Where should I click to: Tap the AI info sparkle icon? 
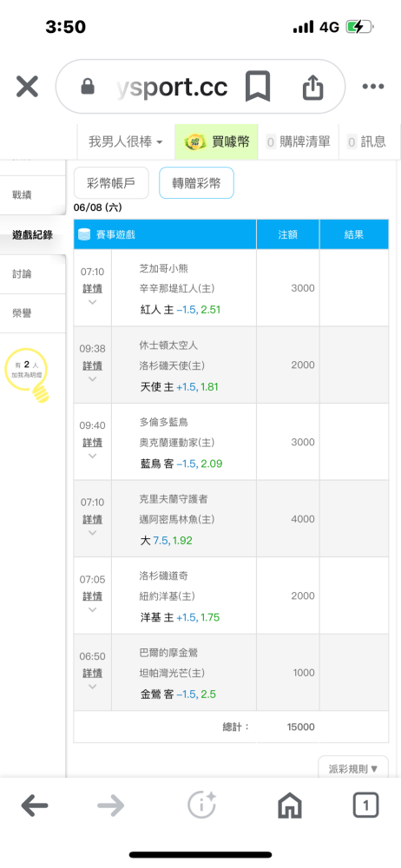pyautogui.click(x=201, y=806)
